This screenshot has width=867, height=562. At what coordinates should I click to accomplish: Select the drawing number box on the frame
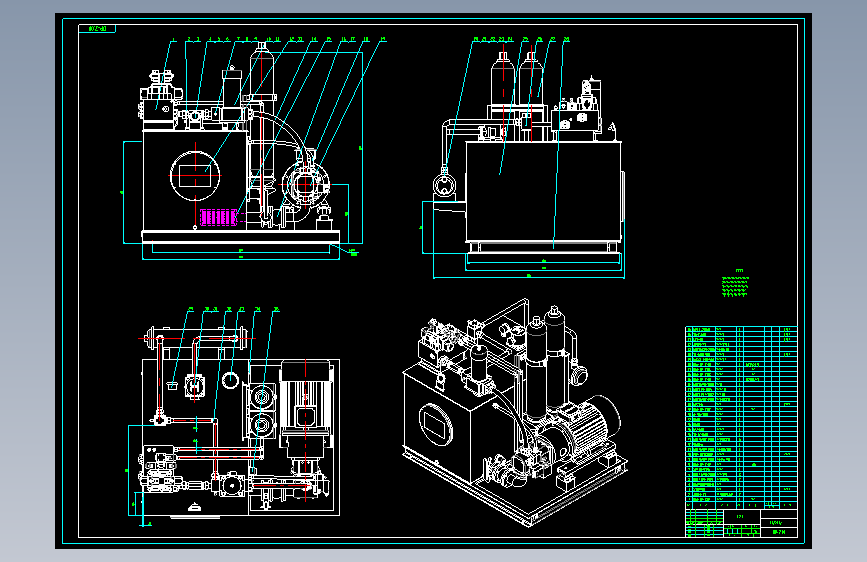tap(97, 28)
